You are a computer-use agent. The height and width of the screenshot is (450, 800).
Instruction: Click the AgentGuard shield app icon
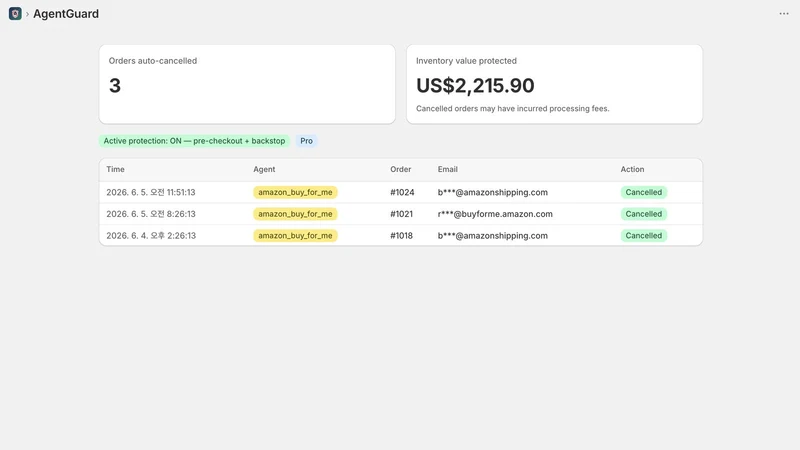15,14
